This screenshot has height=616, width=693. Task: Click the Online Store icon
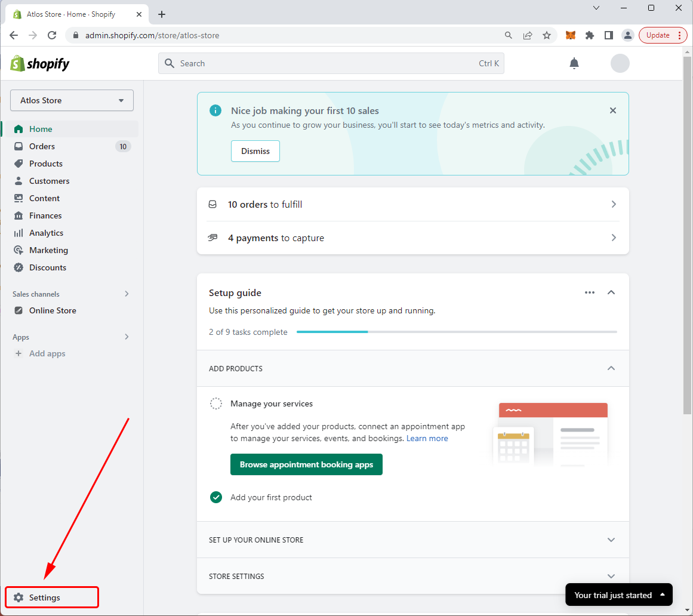pos(18,310)
